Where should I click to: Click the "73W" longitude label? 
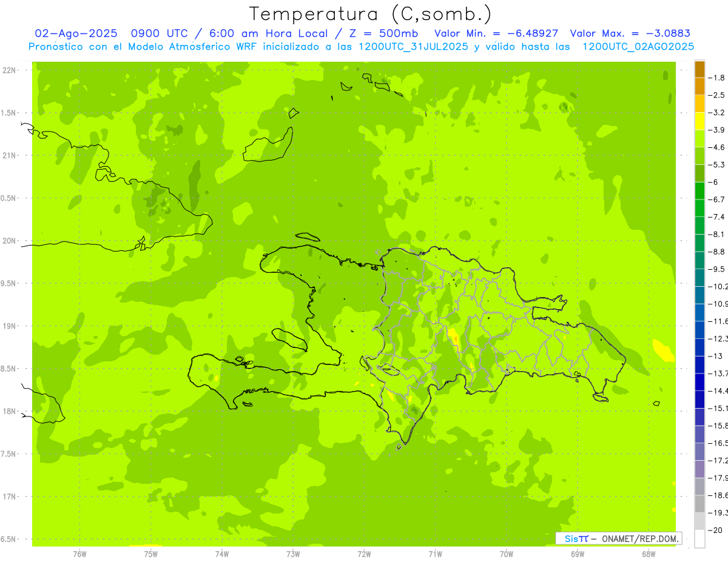pos(293,554)
